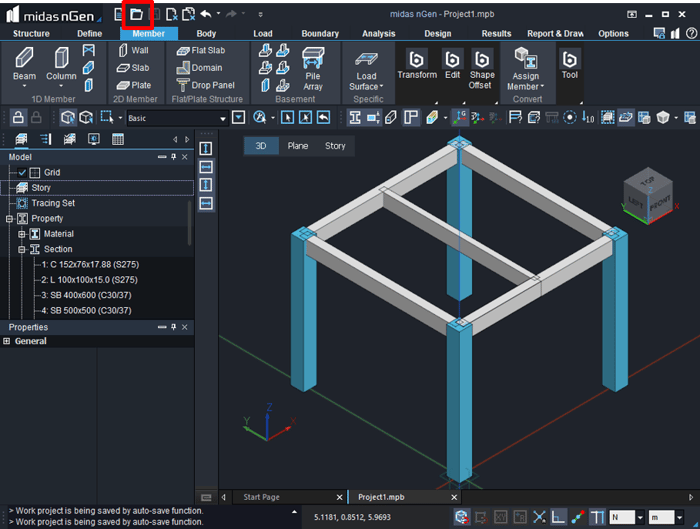Pin the Model panel
Viewport: 700px width, 529px height.
pos(174,157)
